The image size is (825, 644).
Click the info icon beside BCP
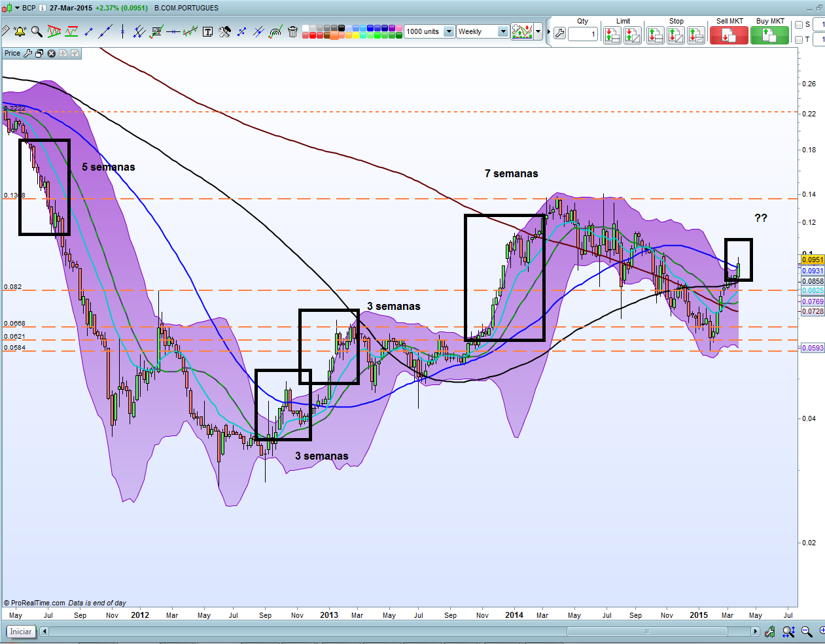click(43, 8)
